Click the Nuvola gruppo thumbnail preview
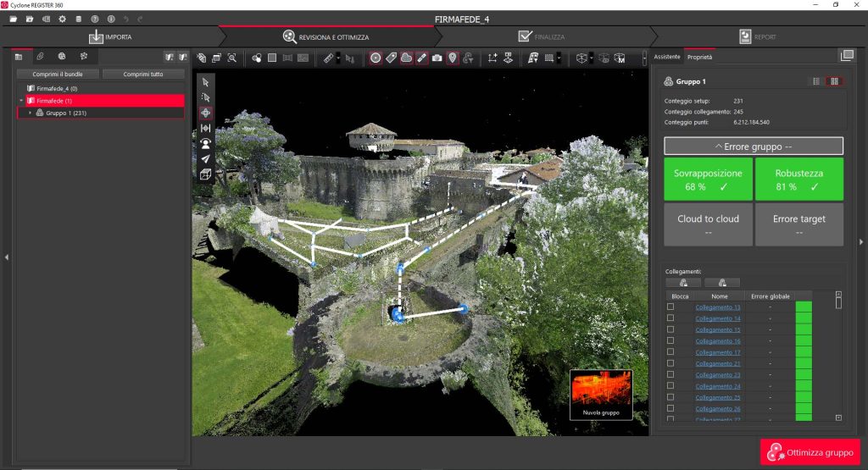 600,390
